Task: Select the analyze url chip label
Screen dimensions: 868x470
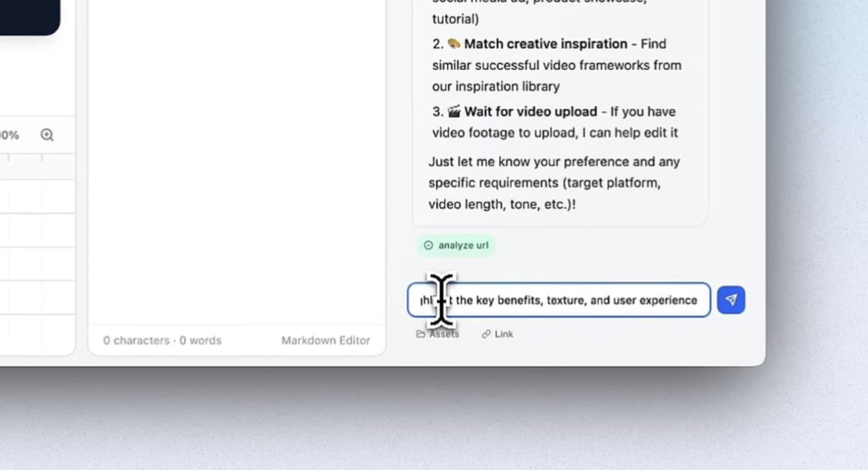Action: click(463, 245)
